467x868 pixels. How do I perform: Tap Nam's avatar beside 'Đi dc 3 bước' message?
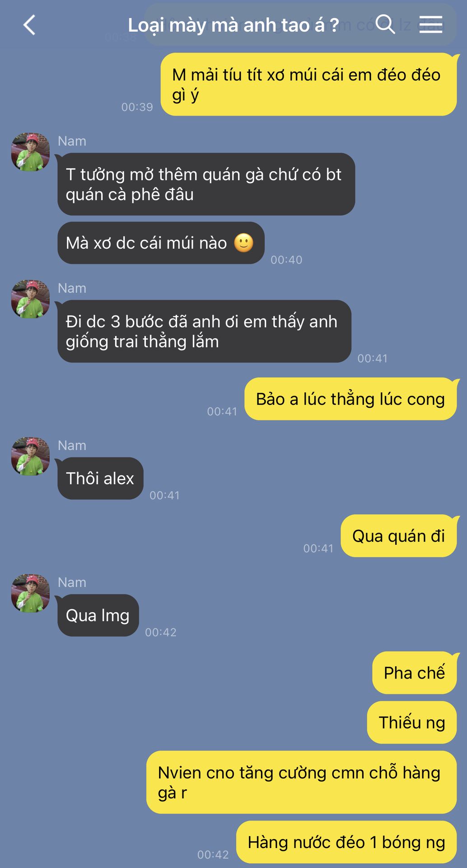tap(30, 299)
